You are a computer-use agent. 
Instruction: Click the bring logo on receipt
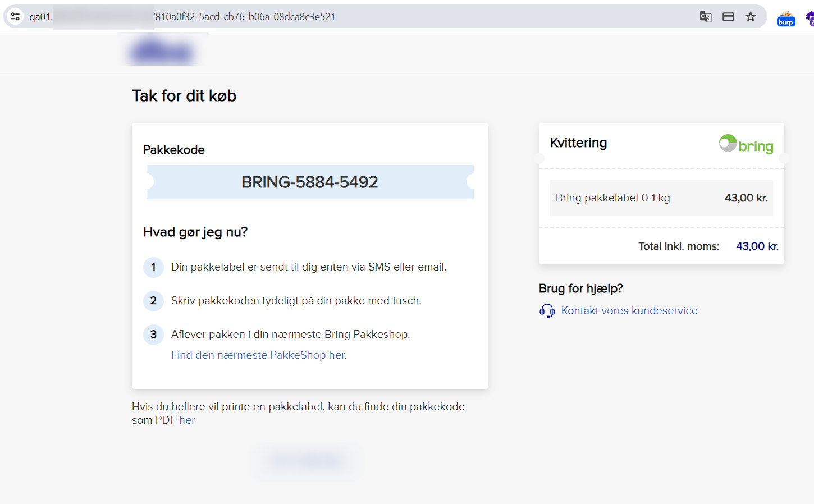click(x=746, y=144)
